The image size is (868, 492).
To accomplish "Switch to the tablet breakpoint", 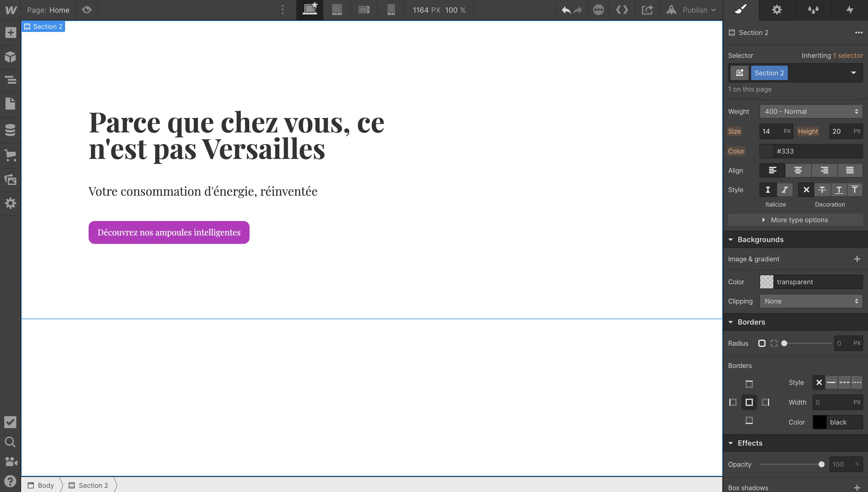I will (x=337, y=10).
